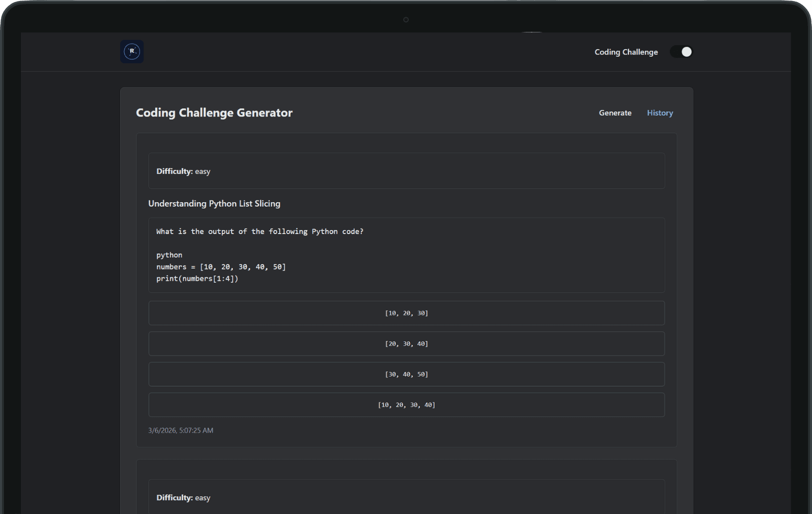Toggle the Coding Challenge switch off

click(681, 51)
